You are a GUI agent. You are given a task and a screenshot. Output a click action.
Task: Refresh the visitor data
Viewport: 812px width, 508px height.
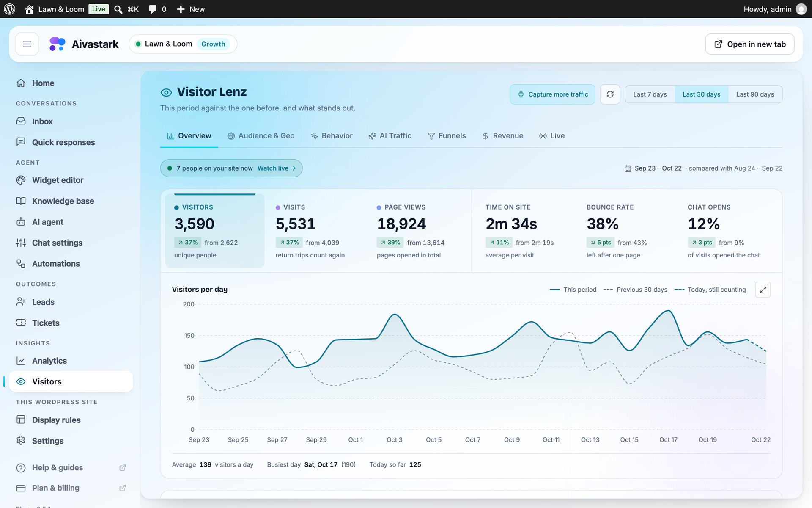[x=610, y=94]
